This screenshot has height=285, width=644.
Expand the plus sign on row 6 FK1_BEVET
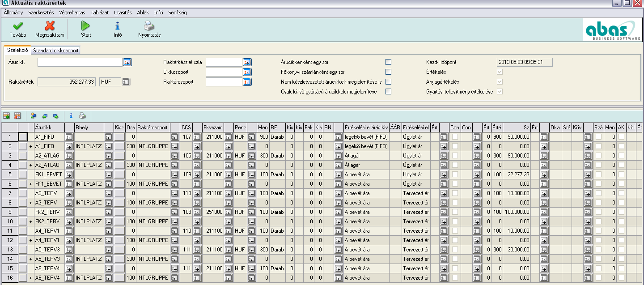coord(30,183)
